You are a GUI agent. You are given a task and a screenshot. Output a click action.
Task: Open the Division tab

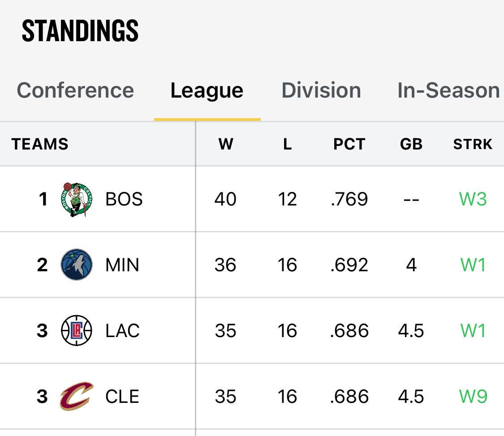321,90
